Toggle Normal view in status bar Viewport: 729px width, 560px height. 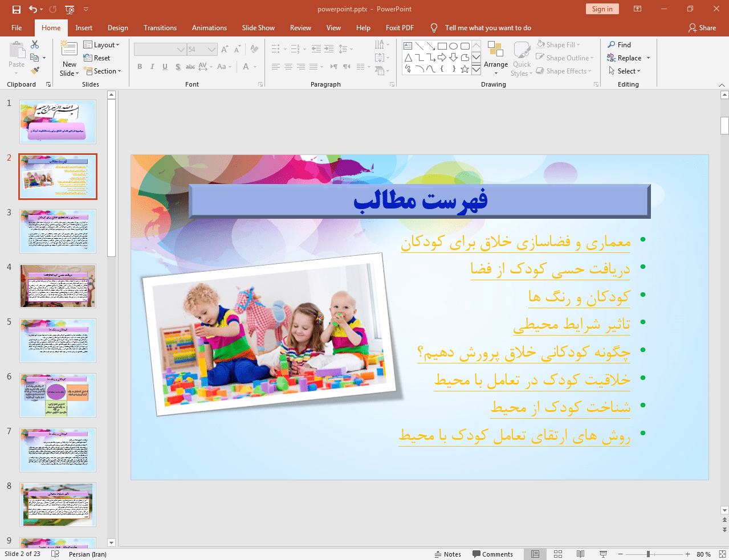(x=535, y=554)
